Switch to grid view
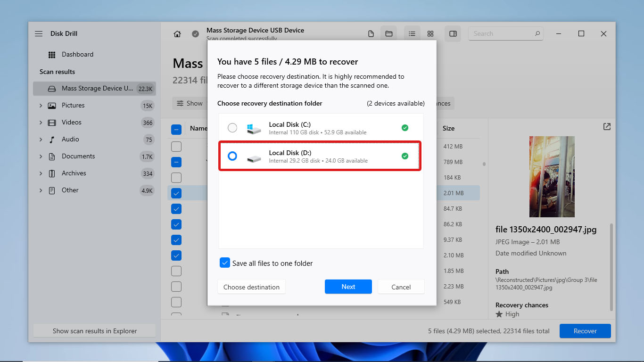Image resolution: width=644 pixels, height=362 pixels. pyautogui.click(x=430, y=33)
